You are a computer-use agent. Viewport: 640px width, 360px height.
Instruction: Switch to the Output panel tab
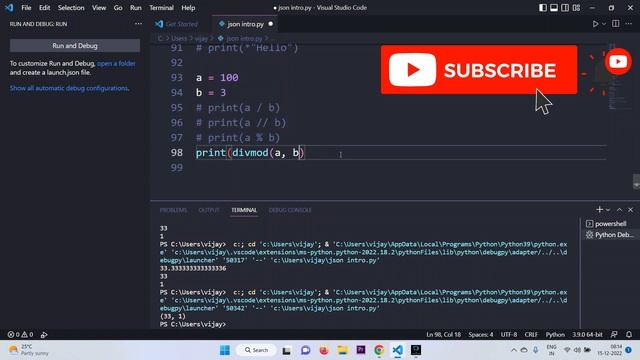click(x=209, y=210)
